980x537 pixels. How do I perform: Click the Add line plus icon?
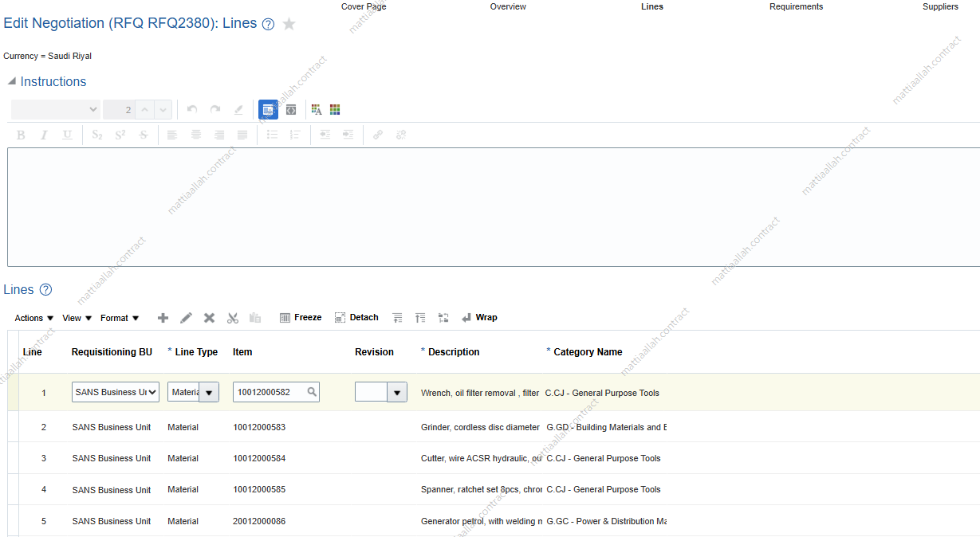163,317
